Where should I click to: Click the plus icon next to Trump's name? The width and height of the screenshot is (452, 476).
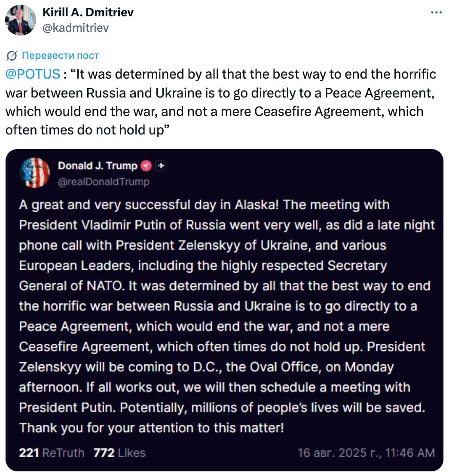160,166
